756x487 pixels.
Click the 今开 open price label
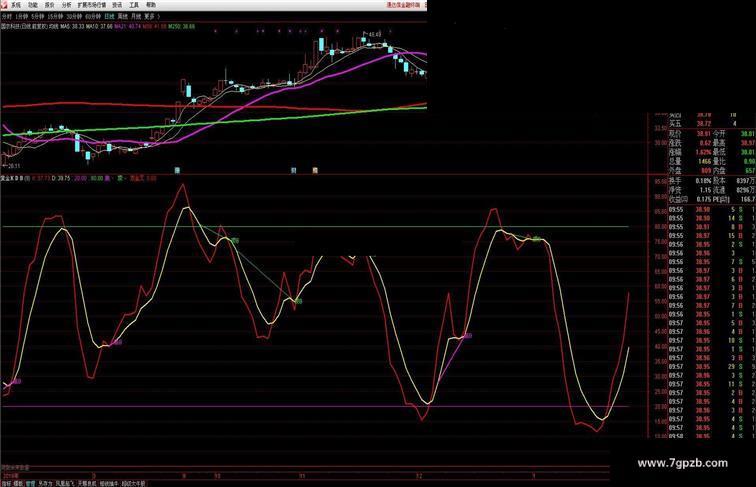coord(719,134)
